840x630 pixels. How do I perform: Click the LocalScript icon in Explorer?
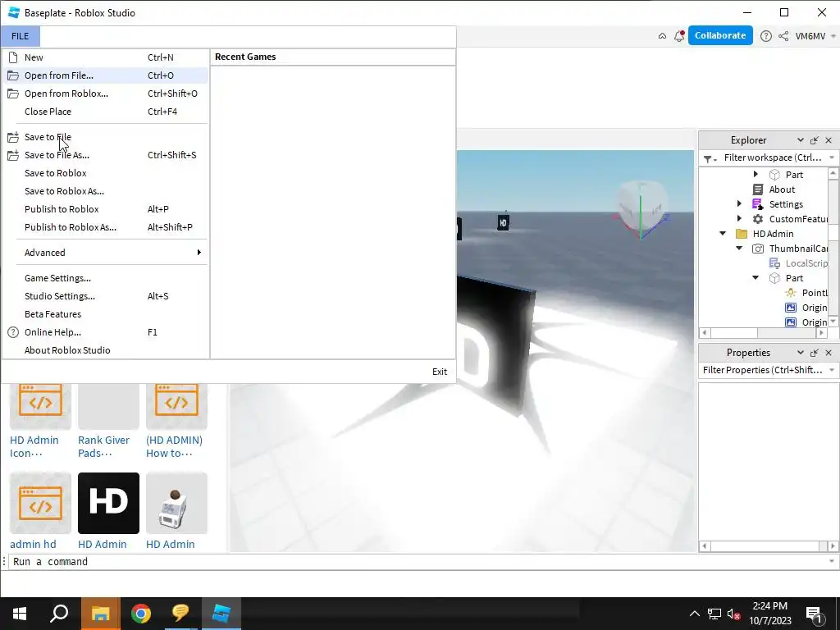[x=774, y=263]
